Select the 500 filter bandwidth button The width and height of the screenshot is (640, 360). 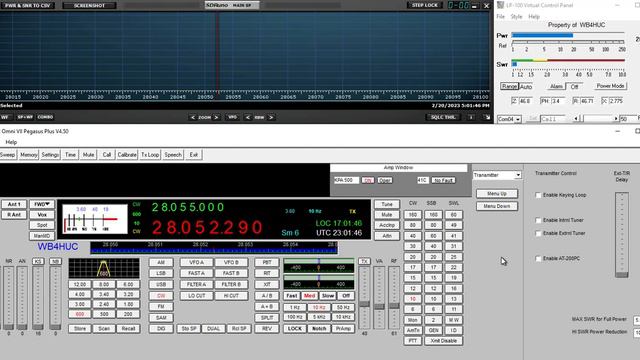tap(104, 314)
